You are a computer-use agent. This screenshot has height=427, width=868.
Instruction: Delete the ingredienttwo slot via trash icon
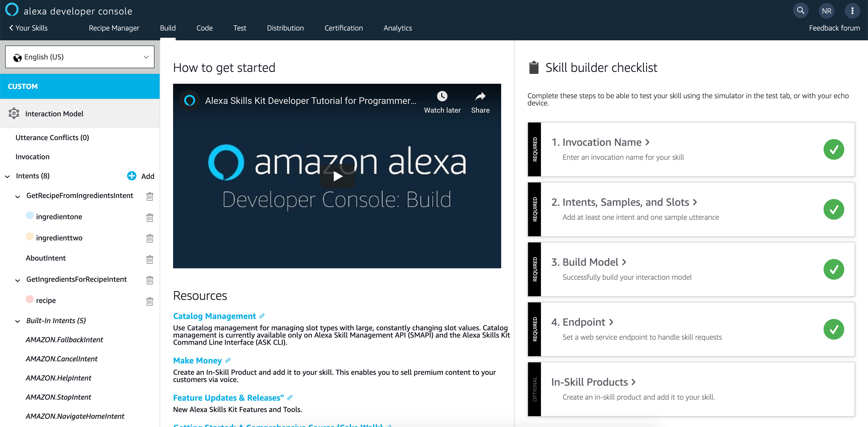(150, 238)
